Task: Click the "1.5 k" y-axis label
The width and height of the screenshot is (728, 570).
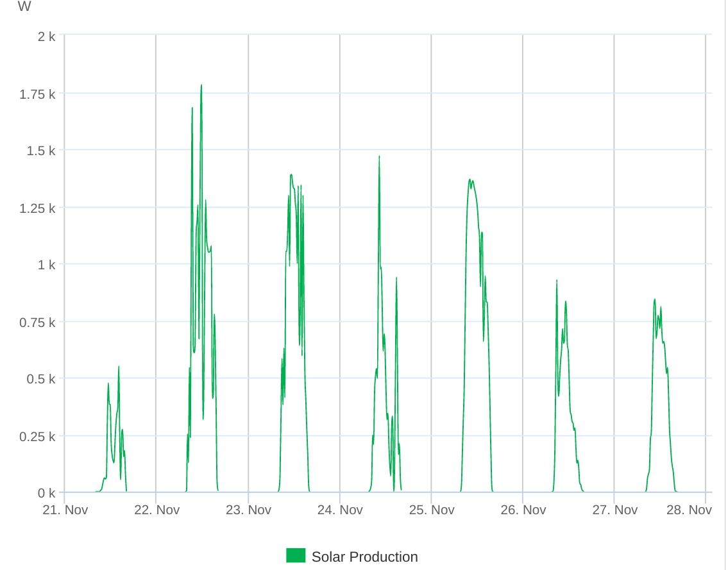Action: pos(40,151)
